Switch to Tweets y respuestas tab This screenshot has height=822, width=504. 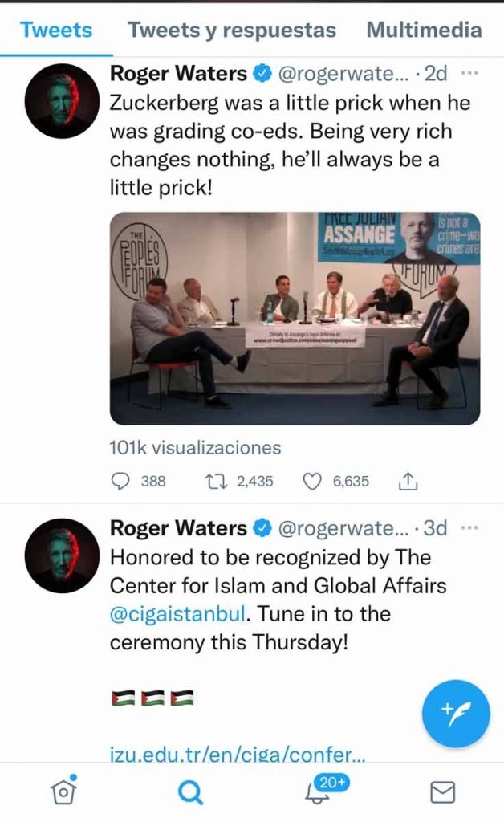[x=232, y=31]
